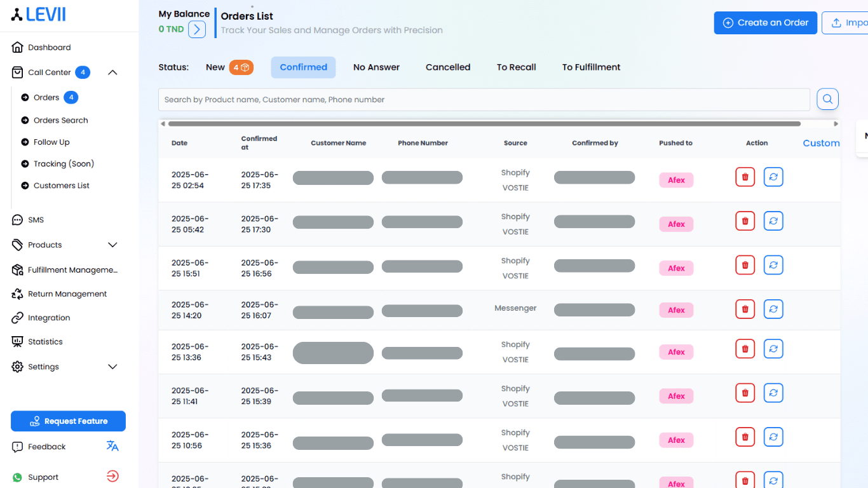Click the Create an Order button
The image size is (868, 488).
765,22
